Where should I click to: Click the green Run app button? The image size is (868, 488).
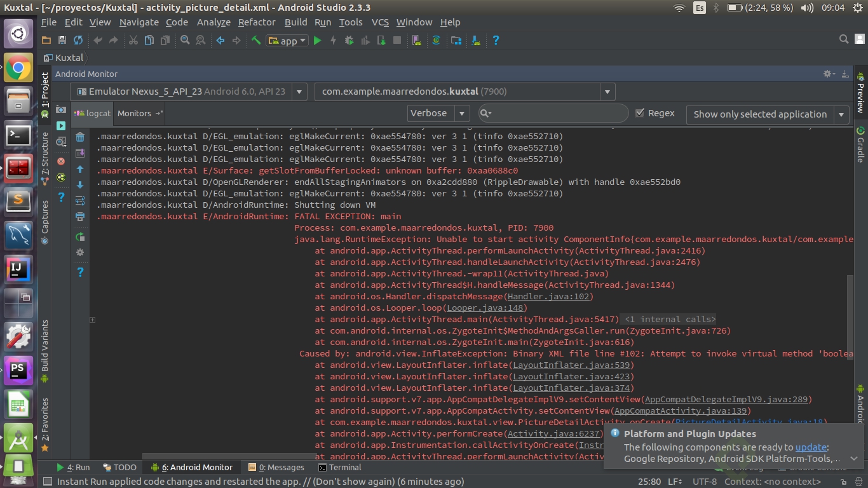[x=317, y=41]
